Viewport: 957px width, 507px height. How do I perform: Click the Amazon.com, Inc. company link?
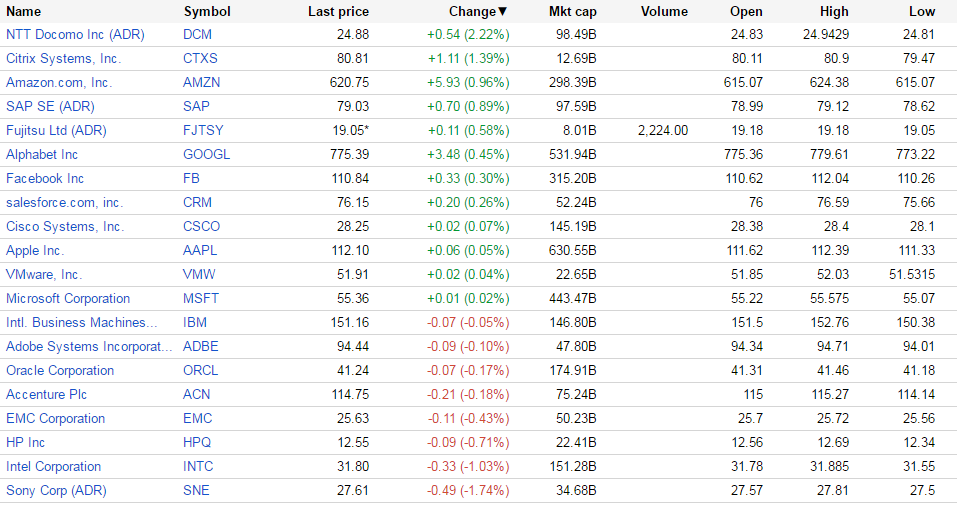coord(59,83)
